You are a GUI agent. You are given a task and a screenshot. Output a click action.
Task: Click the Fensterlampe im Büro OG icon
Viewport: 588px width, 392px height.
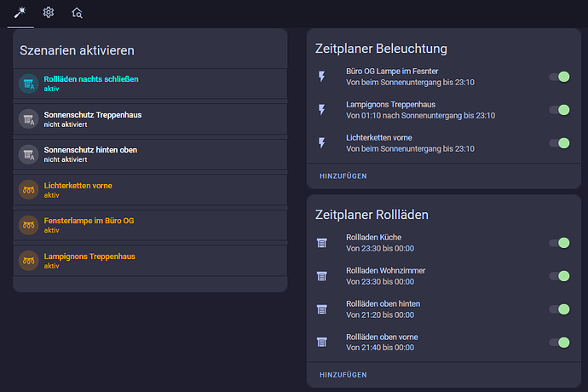click(28, 225)
